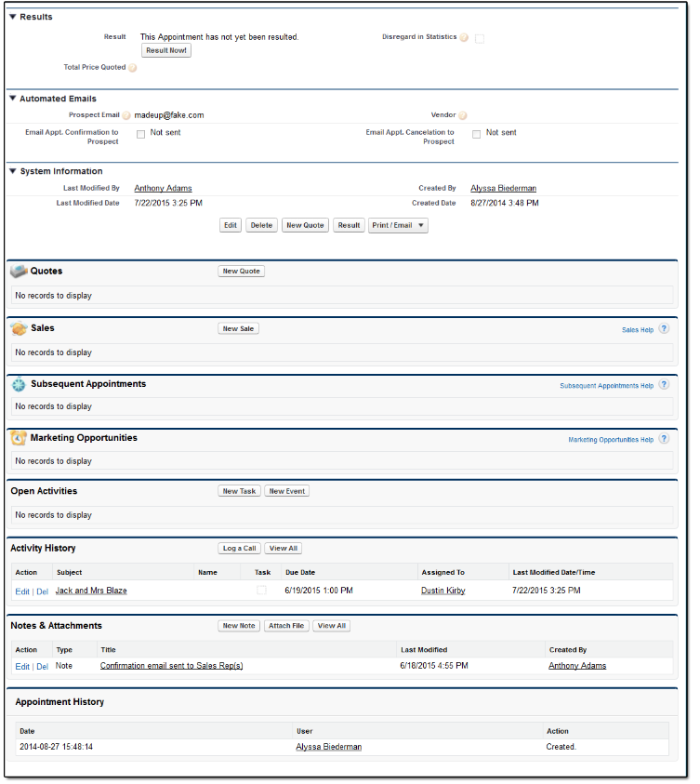Open the Marketing Opportunities Help link

[611, 440]
